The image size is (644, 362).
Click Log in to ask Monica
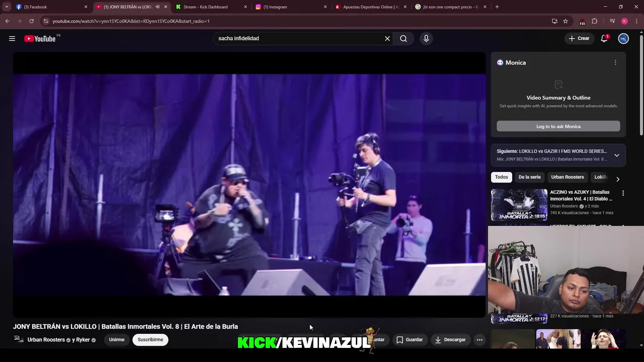[558, 126]
